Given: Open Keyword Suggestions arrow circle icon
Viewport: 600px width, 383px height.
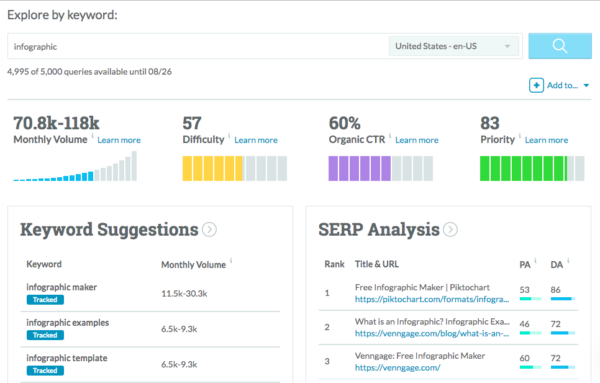Looking at the screenshot, I should pos(209,230).
